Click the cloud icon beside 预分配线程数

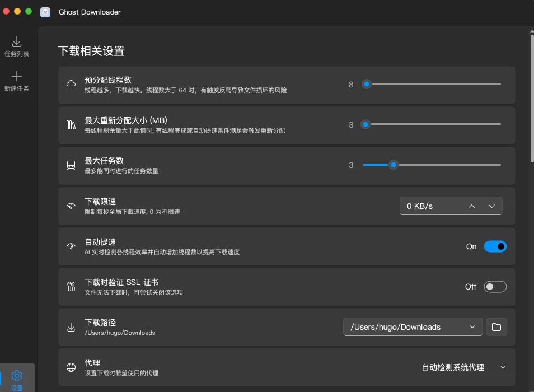(x=71, y=84)
